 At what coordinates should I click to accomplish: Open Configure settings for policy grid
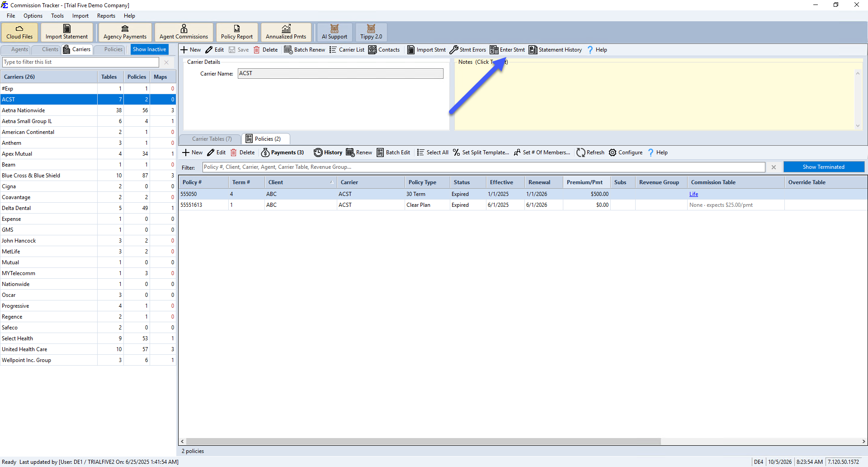pos(626,152)
